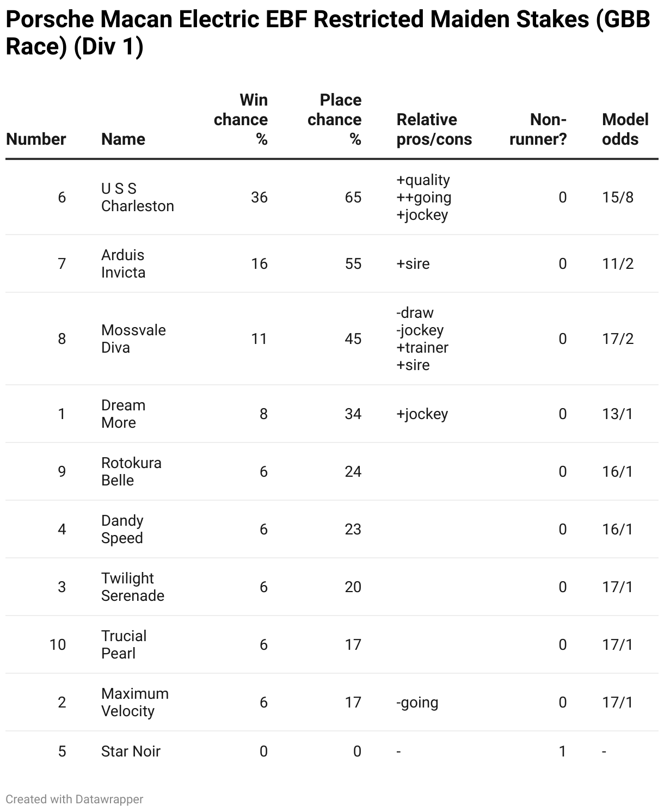Sort by the Name column header
The image size is (664, 812).
(123, 139)
